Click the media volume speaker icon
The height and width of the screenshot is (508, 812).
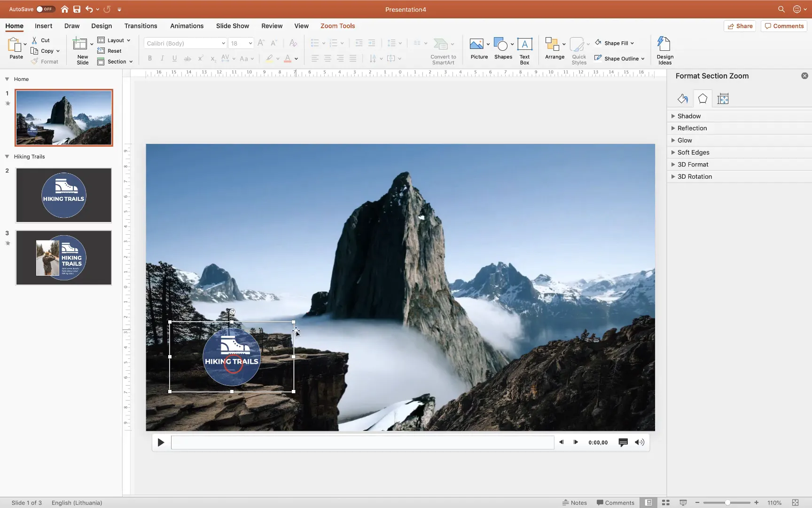639,442
